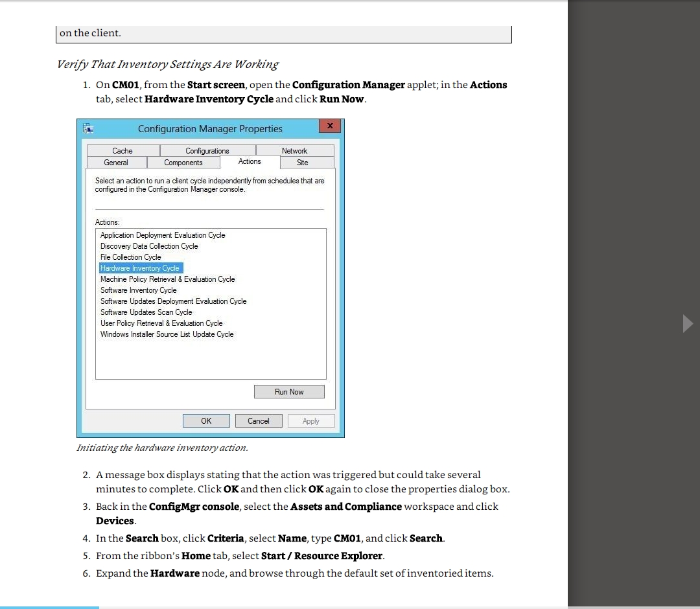Click the Configuration Manager title bar icon
The width and height of the screenshot is (700, 609).
coord(88,128)
